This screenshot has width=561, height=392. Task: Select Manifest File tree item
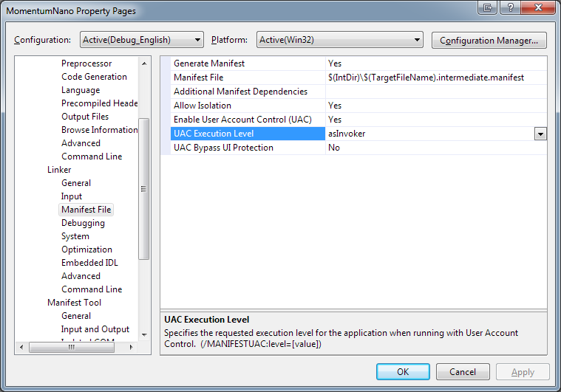(x=86, y=210)
